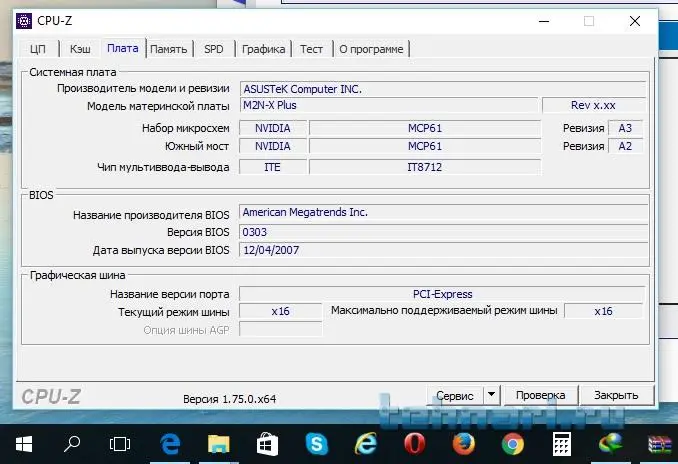This screenshot has width=678, height=464.
Task: Click the Дата выпуска версии BIOS label
Action: point(161,250)
